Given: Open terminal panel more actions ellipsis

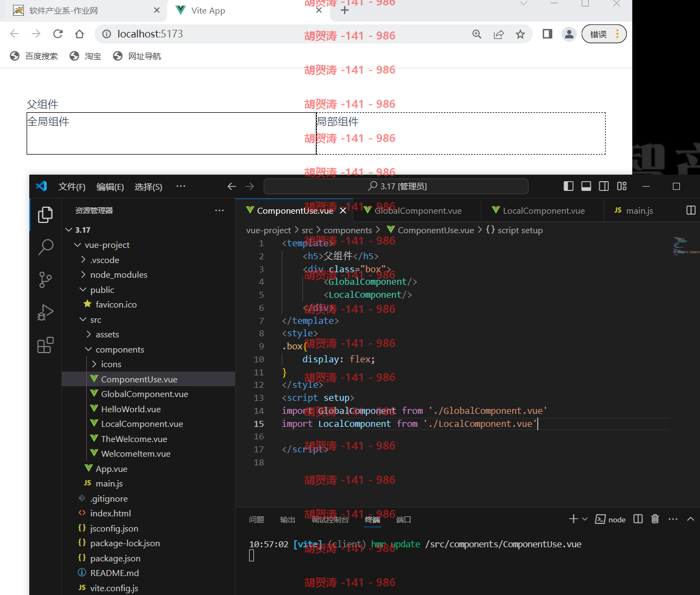Looking at the screenshot, I should pos(673,519).
